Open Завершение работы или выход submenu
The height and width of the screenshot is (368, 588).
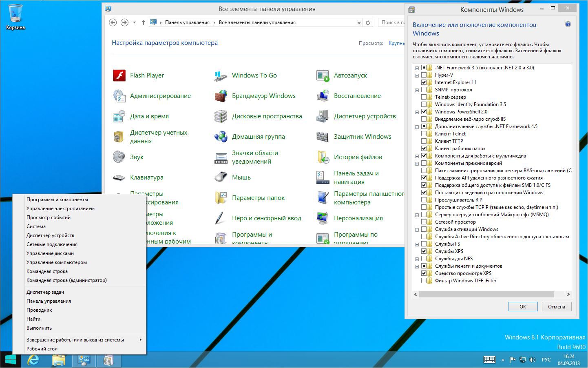[x=80, y=340]
